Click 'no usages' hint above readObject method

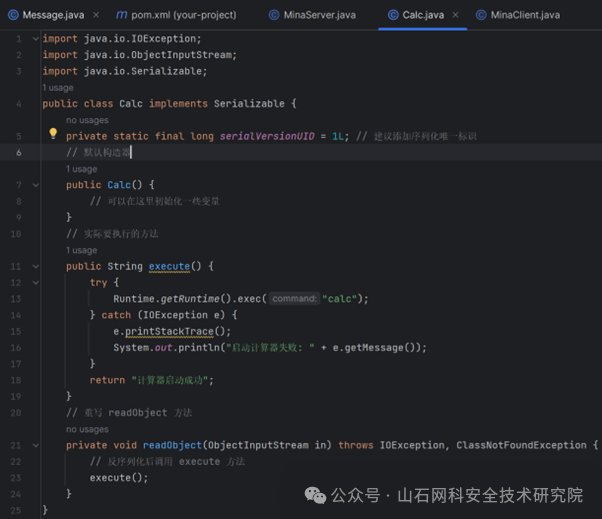87,429
